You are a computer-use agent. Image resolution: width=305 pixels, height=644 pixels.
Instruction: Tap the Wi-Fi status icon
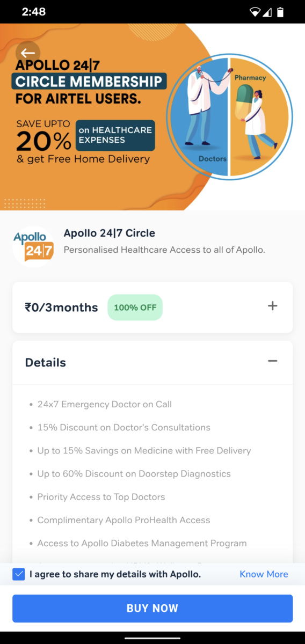click(255, 12)
